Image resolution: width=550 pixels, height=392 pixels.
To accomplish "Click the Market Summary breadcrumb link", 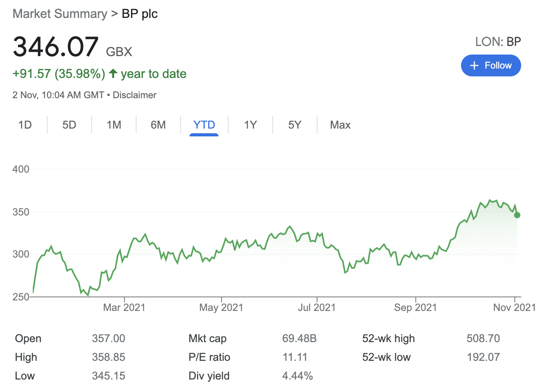I will coord(60,14).
